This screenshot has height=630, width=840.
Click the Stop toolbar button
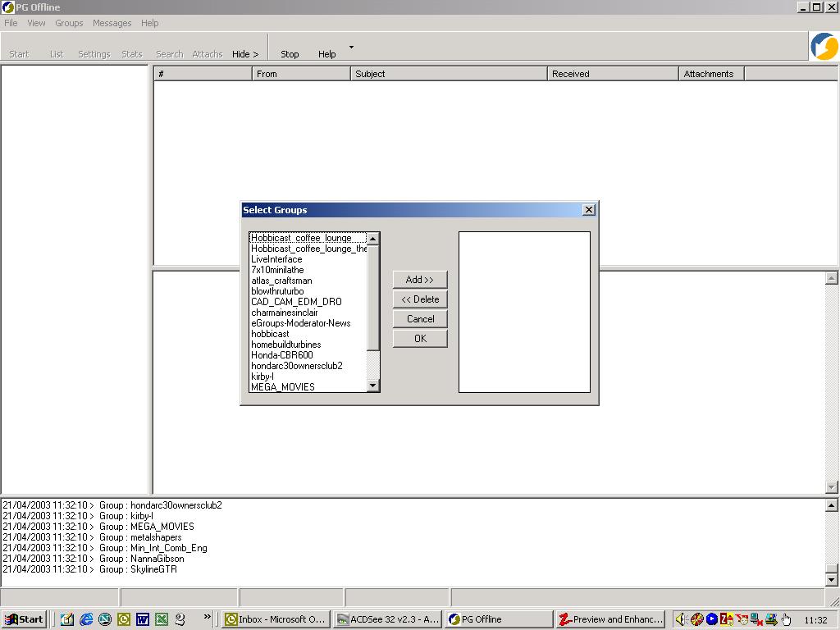point(290,54)
